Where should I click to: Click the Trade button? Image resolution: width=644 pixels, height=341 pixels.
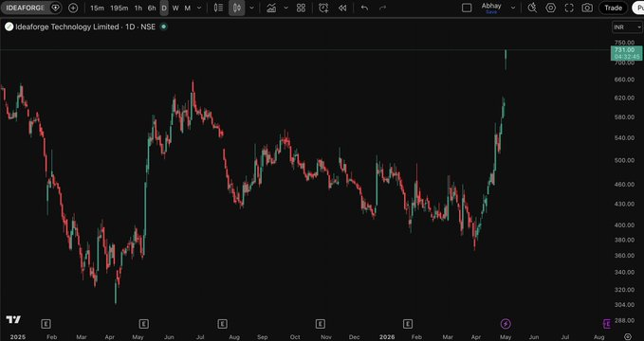(614, 8)
